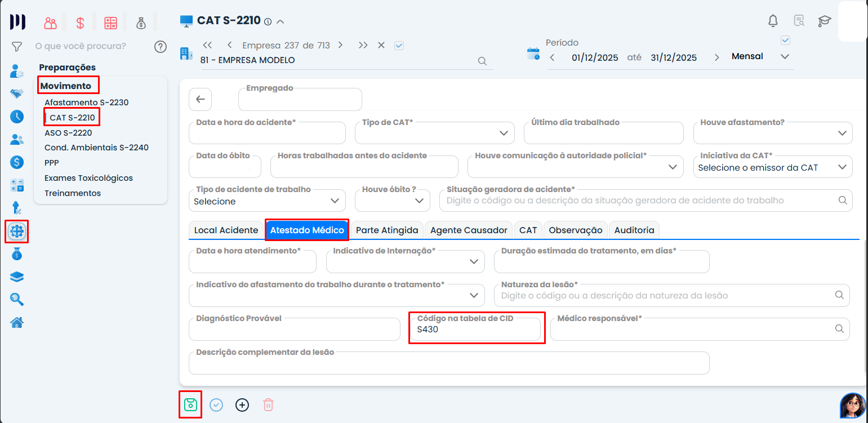Toggle the checkbox next to company navigation
Screen dimensions: 868x423
399,46
